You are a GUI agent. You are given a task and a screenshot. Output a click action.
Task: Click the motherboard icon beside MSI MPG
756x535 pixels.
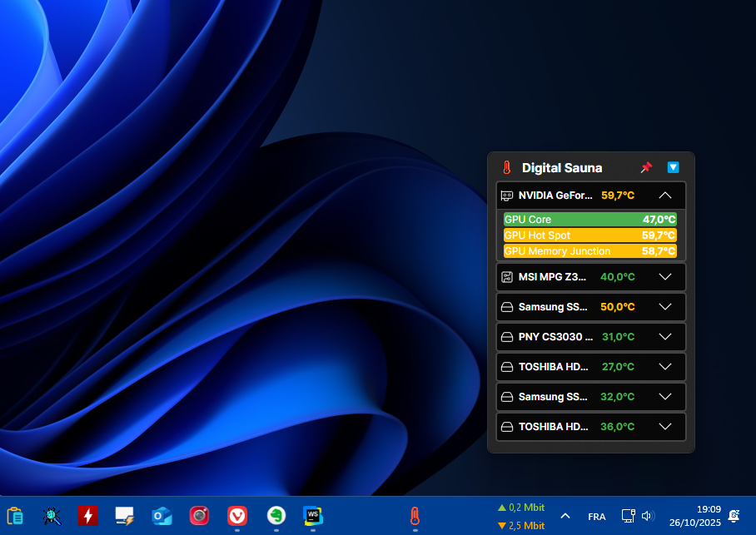point(506,277)
